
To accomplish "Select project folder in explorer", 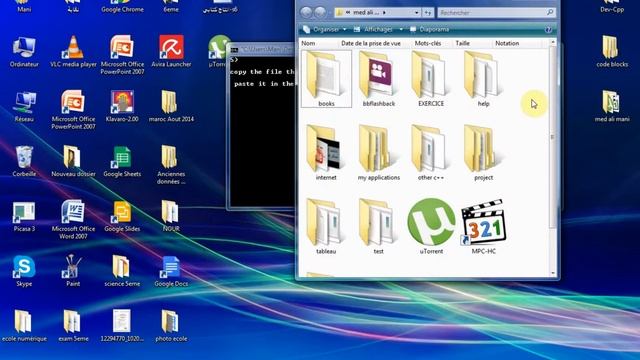I will [x=483, y=153].
